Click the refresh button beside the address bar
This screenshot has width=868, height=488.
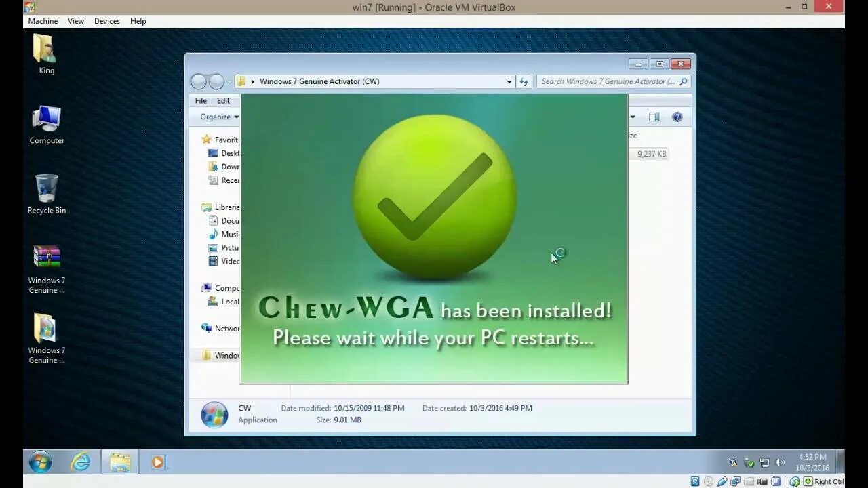(x=524, y=81)
